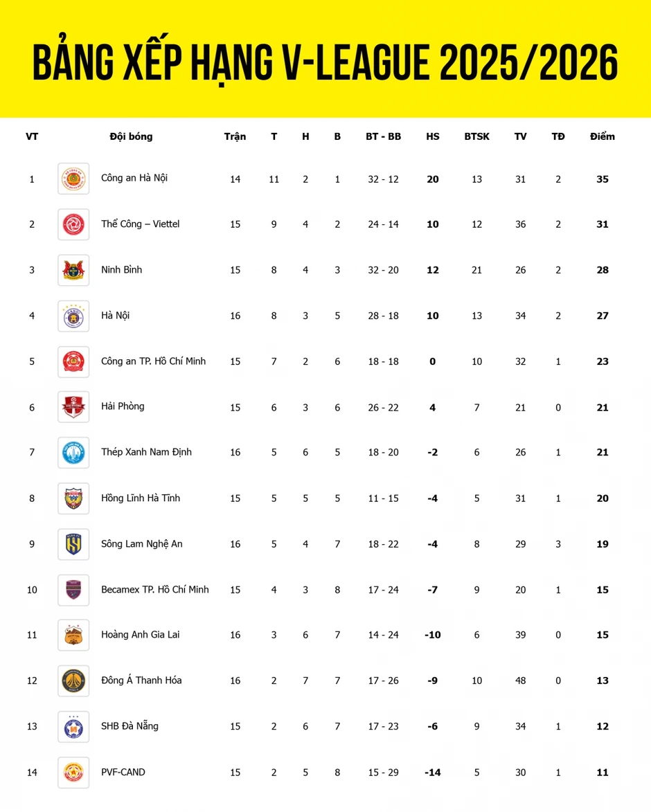Image resolution: width=651 pixels, height=812 pixels.
Task: Select the Đông Á Thanh Hóa crest
Action: pos(73,680)
